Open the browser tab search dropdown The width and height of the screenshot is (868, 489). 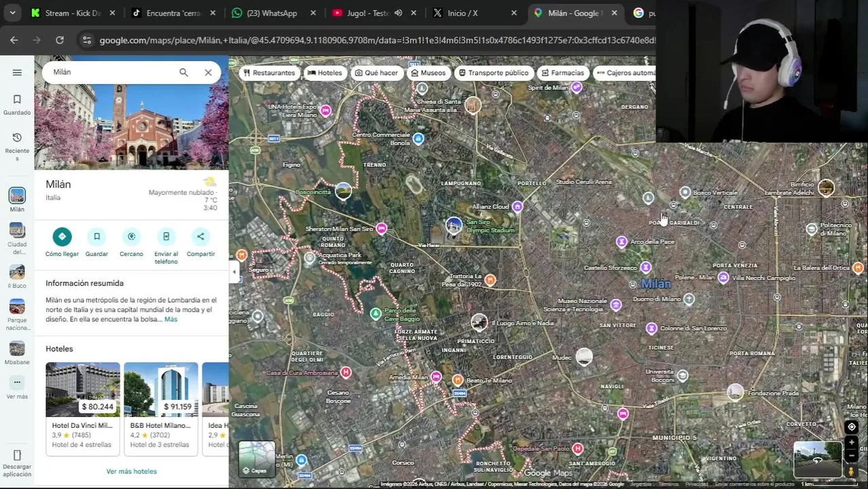point(12,13)
